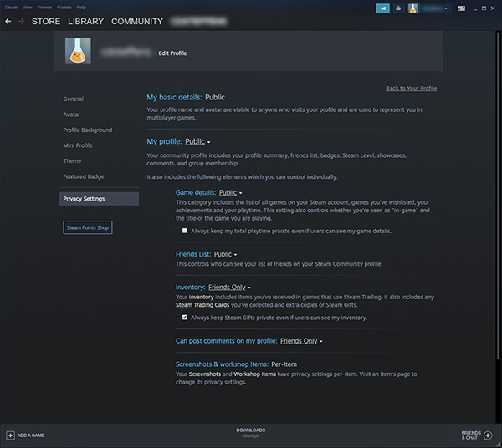Open the announcements megaphone icon
This screenshot has height=448, width=502.
(x=383, y=8)
